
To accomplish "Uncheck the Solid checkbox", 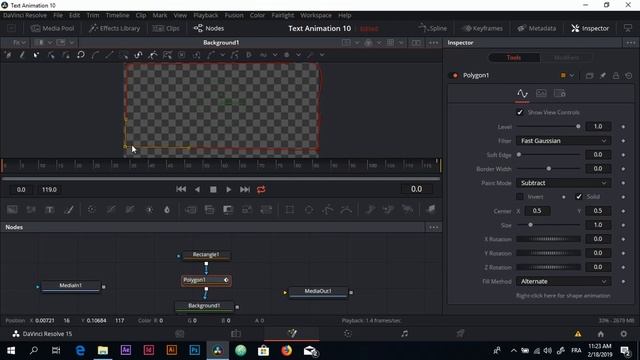I will 579,197.
